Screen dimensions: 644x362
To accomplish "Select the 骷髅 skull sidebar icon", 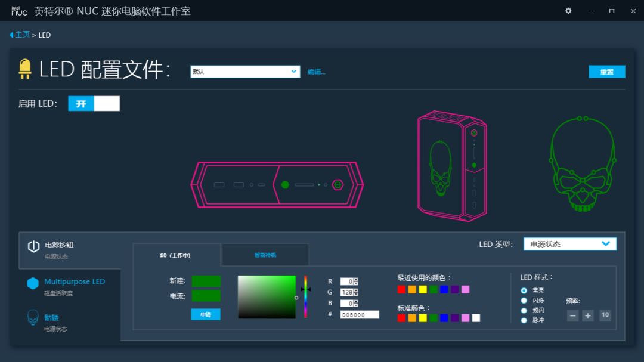I will pos(33,318).
